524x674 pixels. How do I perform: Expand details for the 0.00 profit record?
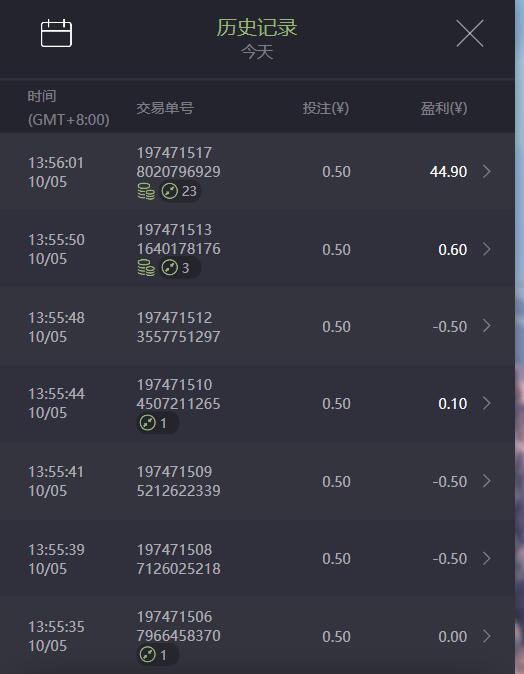coord(487,636)
